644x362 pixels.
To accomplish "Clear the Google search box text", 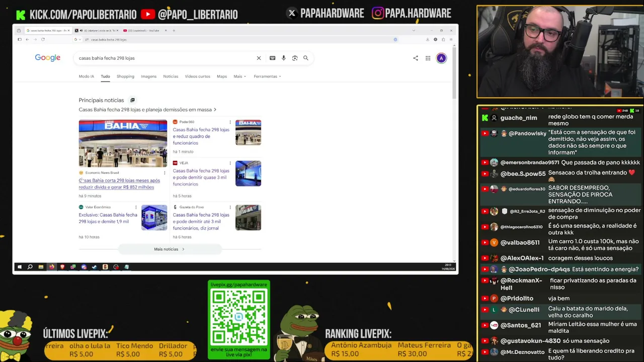I will [259, 58].
